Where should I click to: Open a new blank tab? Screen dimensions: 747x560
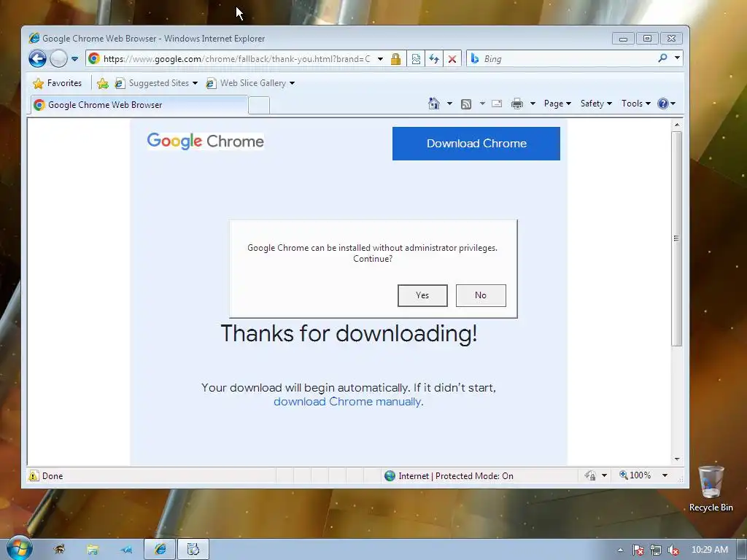point(259,105)
